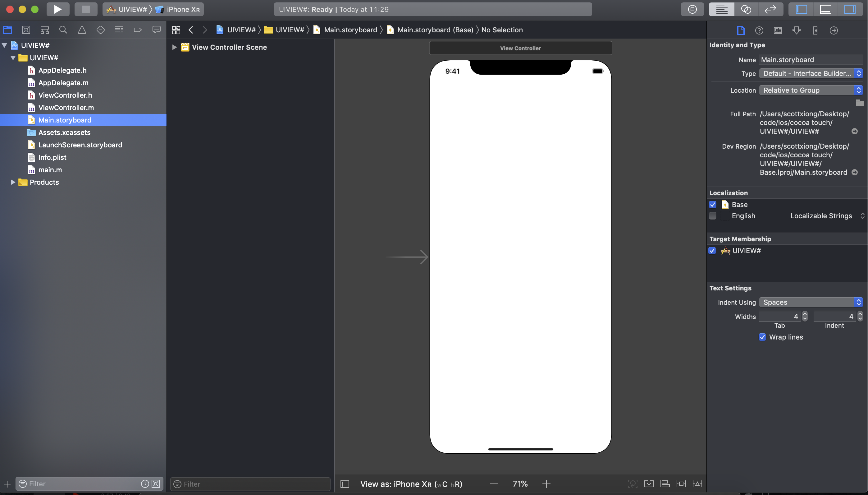Open the Location Relative to Group dropdown
This screenshot has height=495, width=868.
[x=811, y=90]
